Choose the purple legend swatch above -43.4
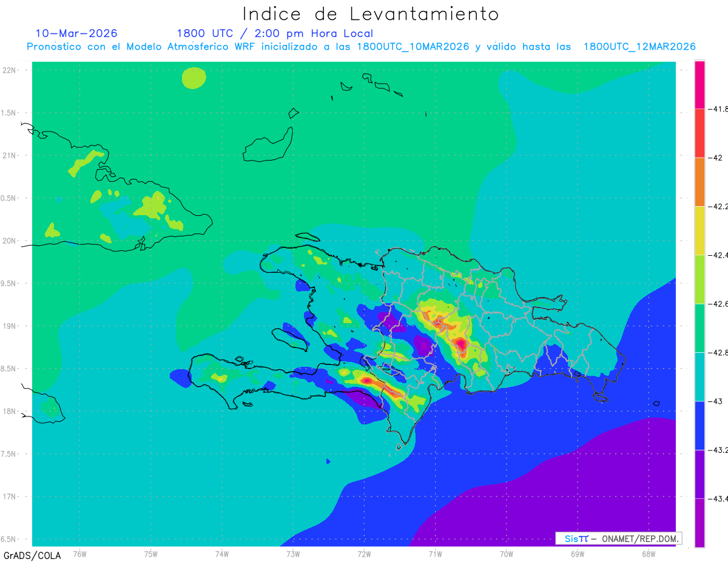Viewport: 728px width, 562px height. 699,474
